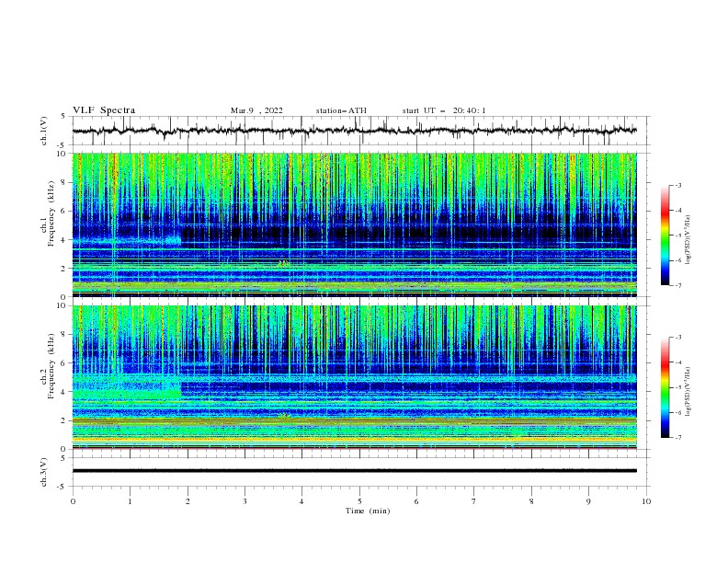Click the 'ch.3(V)' axis label
Screen dimensions: 728x563
(x=44, y=472)
